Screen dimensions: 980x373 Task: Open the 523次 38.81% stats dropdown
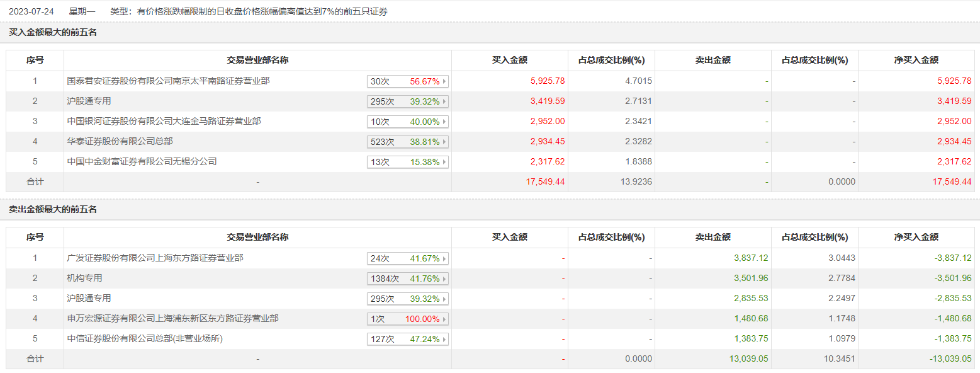click(x=408, y=142)
